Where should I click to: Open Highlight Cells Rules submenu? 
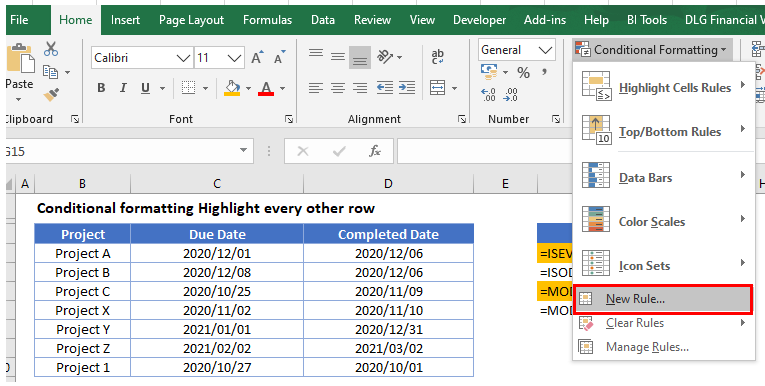pos(663,87)
